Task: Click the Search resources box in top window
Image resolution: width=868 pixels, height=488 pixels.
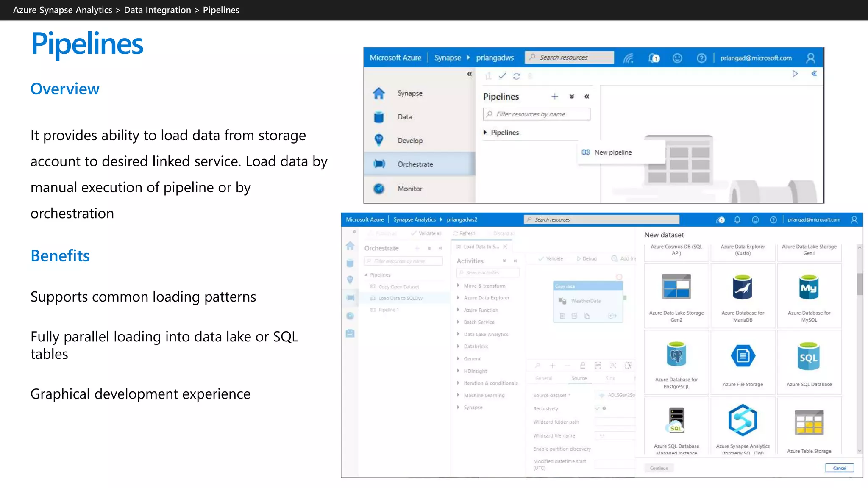Action: click(x=570, y=58)
